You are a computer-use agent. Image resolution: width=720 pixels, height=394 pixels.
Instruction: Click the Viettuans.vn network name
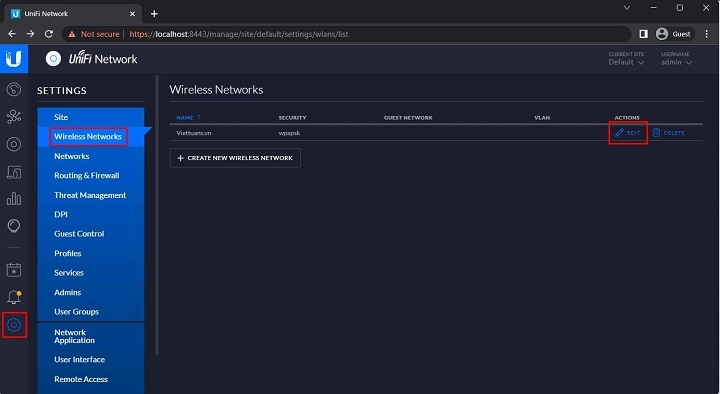194,133
